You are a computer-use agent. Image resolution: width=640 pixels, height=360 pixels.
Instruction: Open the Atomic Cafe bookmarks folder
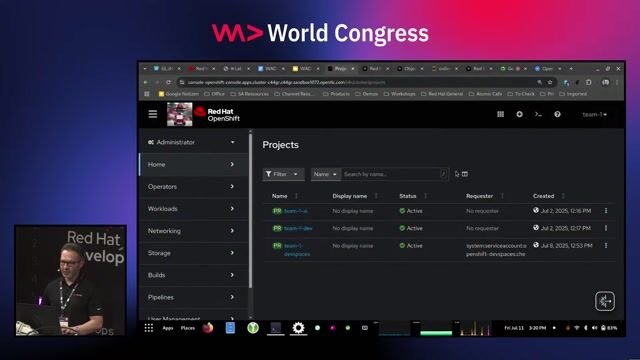click(x=485, y=94)
